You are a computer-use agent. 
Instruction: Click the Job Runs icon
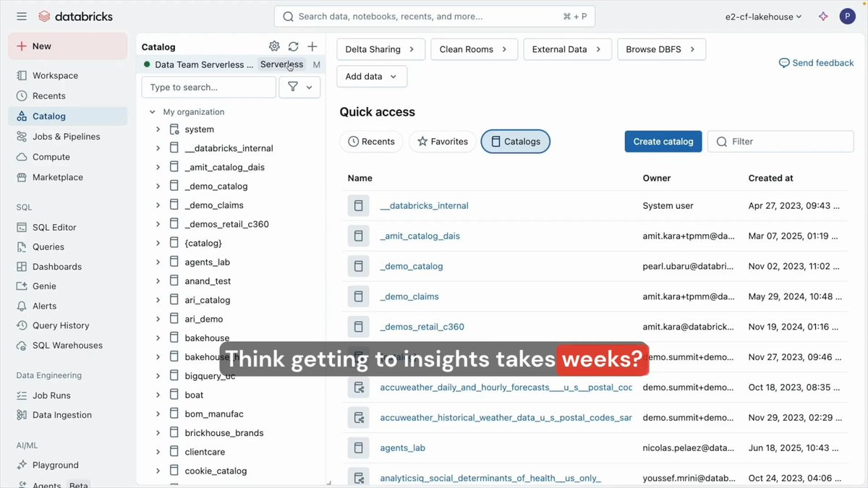[22, 395]
